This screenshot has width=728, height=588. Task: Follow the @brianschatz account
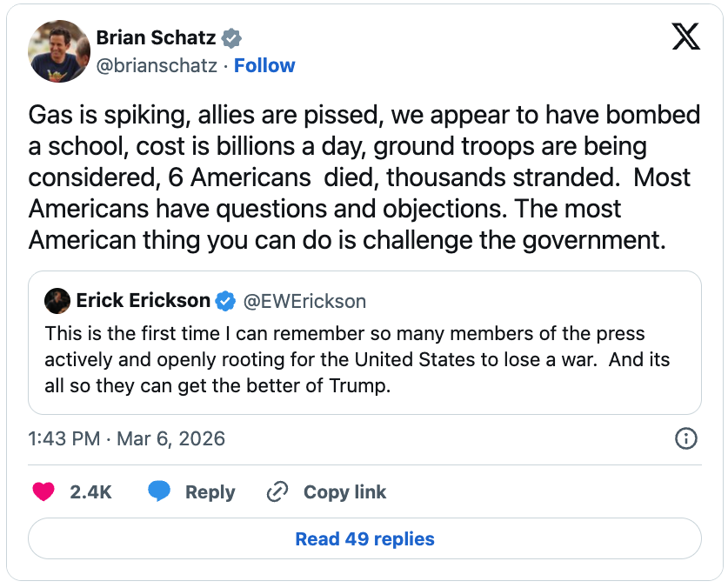264,66
